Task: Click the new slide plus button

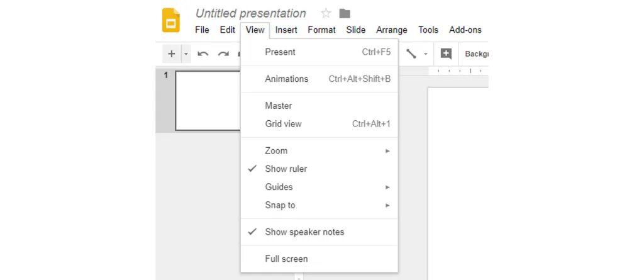Action: tap(171, 54)
